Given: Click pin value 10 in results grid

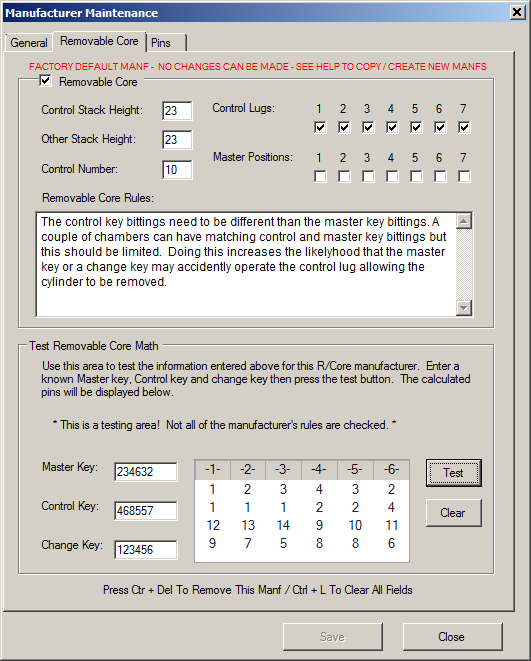Looking at the screenshot, I should [355, 525].
